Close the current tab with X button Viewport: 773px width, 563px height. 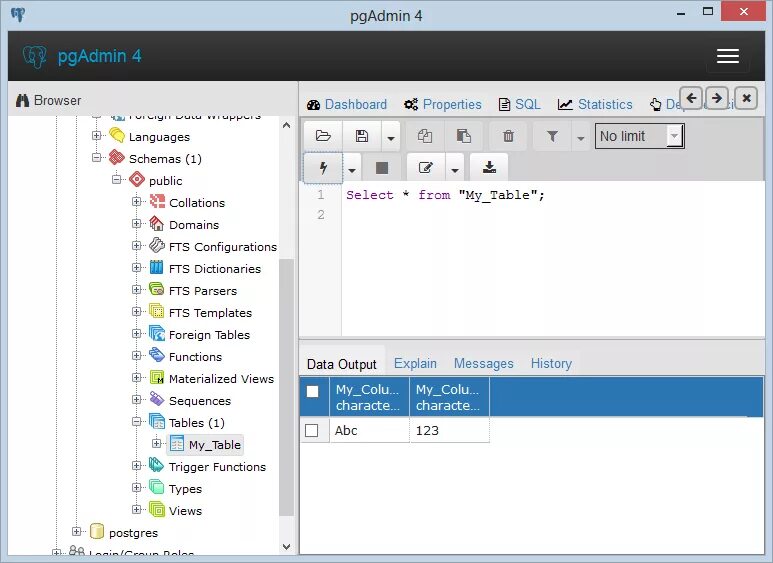[x=746, y=98]
